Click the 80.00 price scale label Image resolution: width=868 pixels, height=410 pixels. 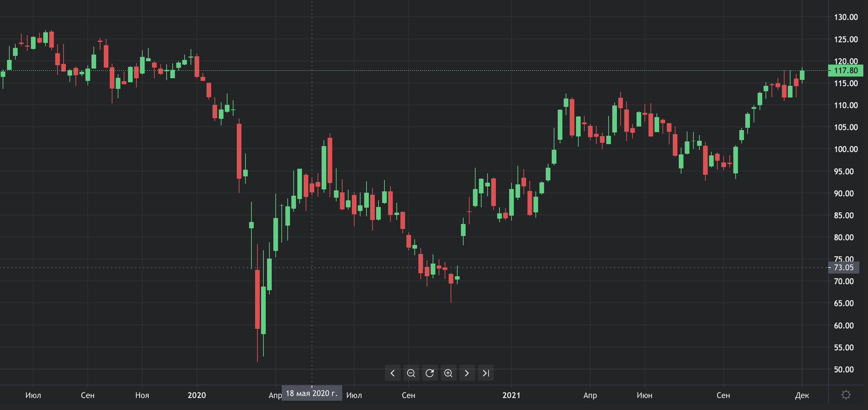pos(844,237)
